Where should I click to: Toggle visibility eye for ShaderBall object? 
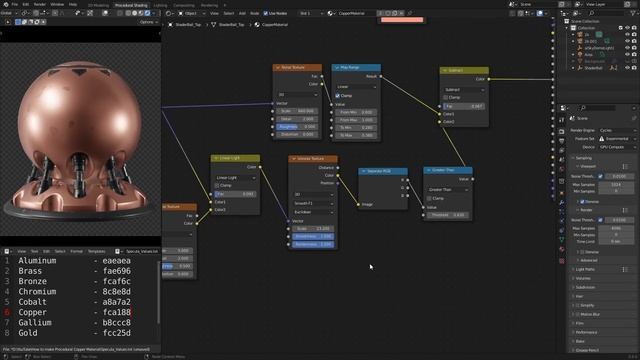(x=627, y=68)
